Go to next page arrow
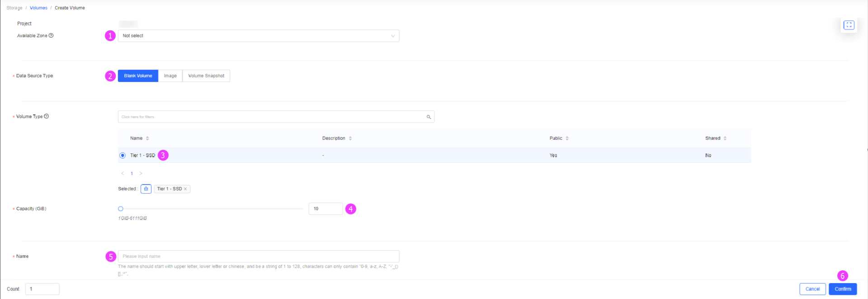 141,173
